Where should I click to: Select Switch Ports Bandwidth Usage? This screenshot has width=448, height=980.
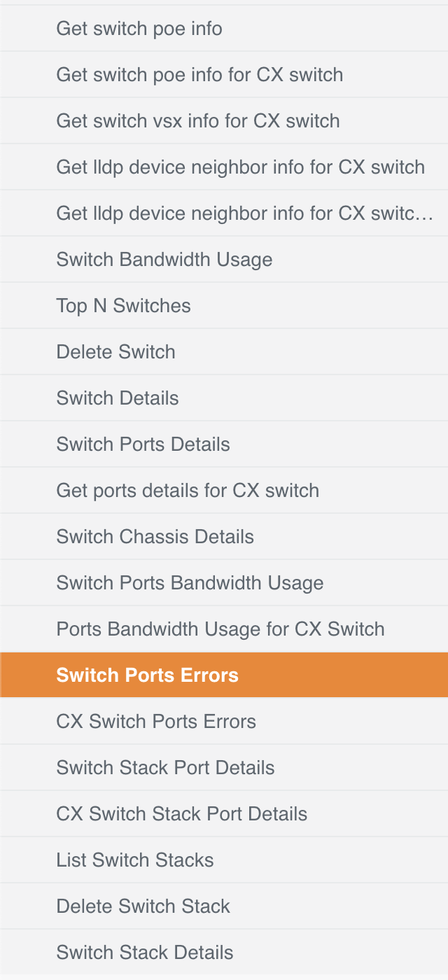tap(190, 583)
